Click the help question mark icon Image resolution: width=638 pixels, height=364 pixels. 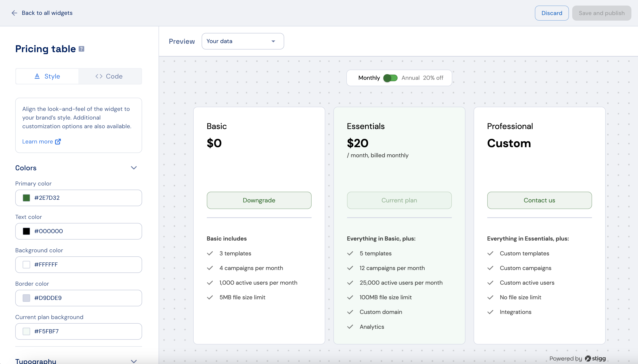[81, 49]
